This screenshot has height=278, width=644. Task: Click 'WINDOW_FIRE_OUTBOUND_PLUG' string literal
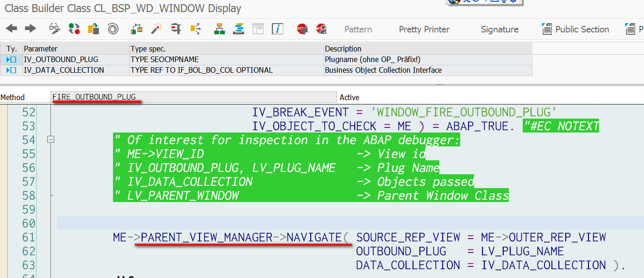pos(463,112)
